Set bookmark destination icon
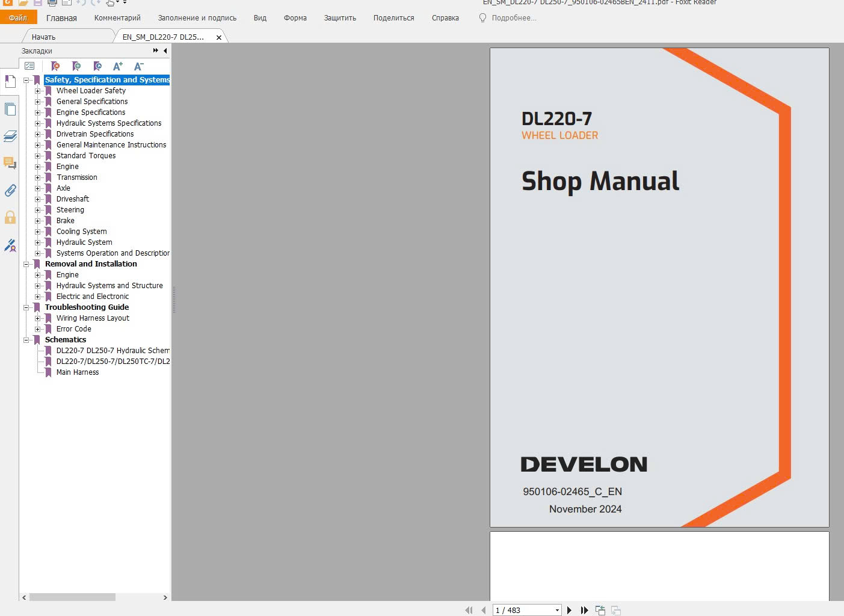 [97, 66]
